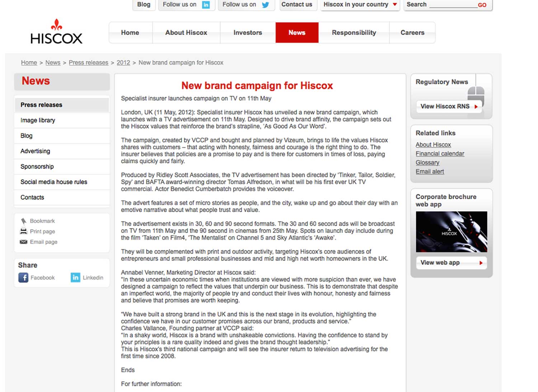
Task: Click the Email page envelope icon
Action: tap(24, 242)
